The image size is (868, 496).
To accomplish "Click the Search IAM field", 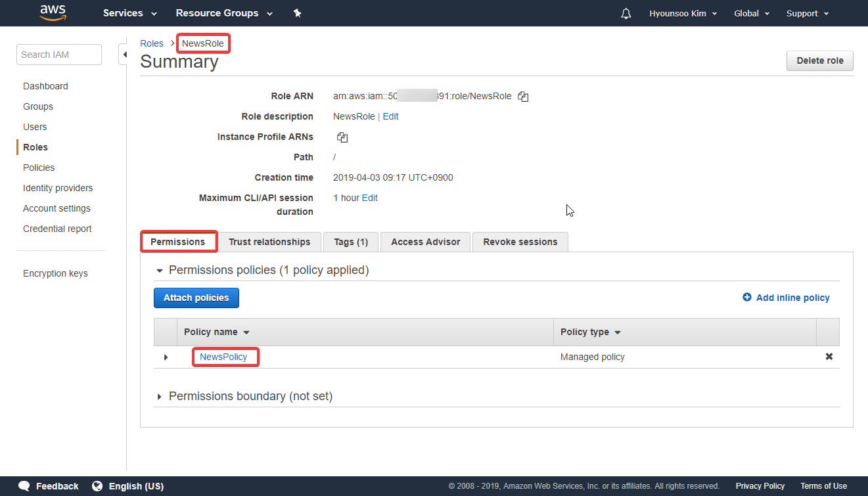I will point(59,55).
